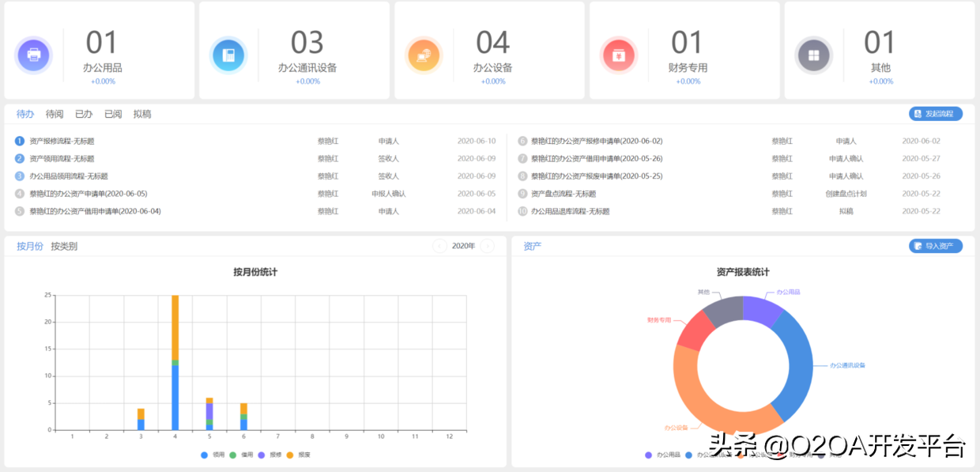Click the 导入资产 button
Screen dimensions: 980x472
point(936,246)
